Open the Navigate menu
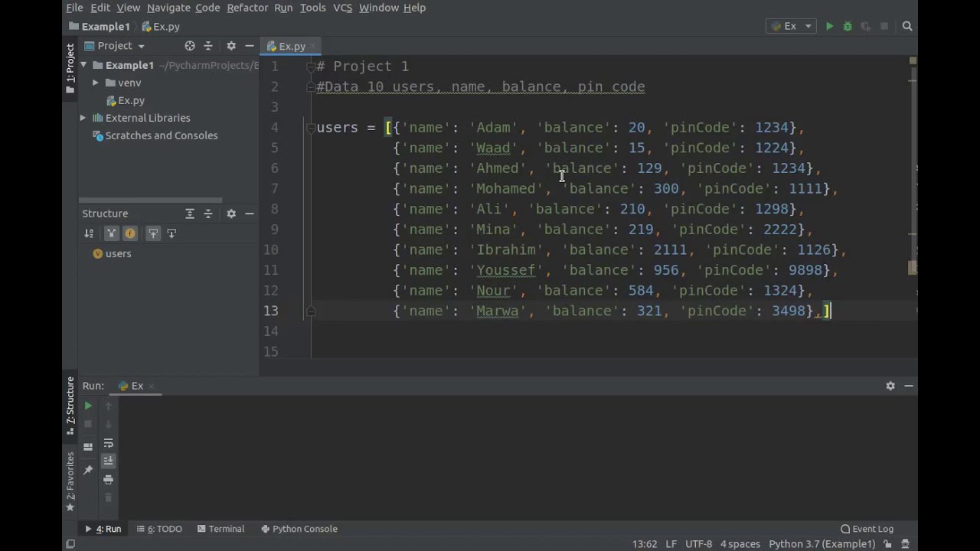Screen dimensions: 980x551 [168, 8]
